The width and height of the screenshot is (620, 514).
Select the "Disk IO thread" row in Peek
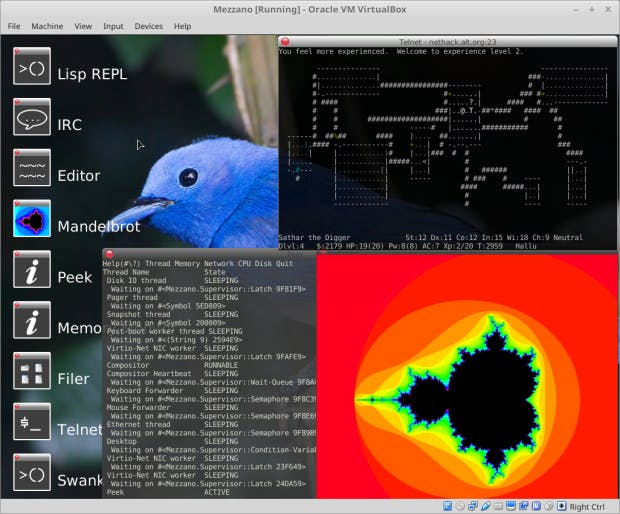[172, 280]
